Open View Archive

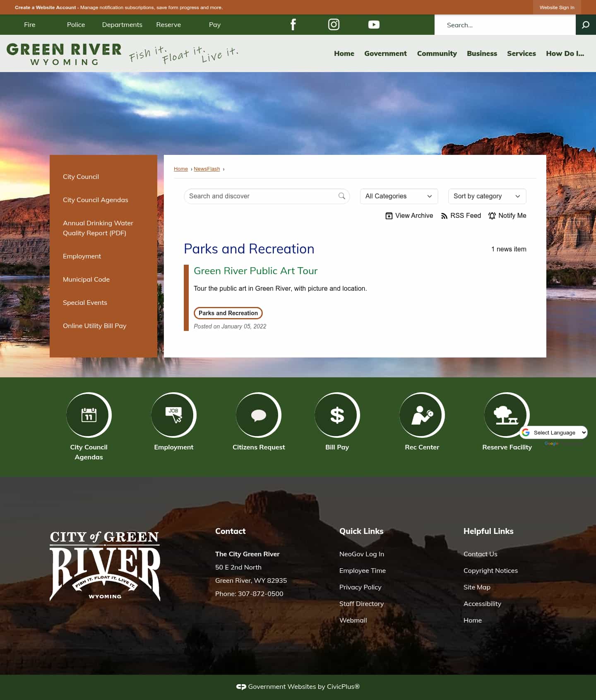[409, 215]
